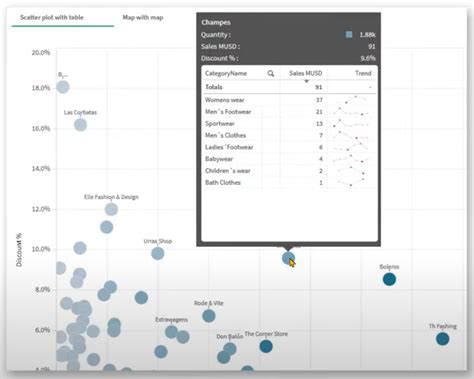Select the Womens wear row
The image size is (474, 379).
pyautogui.click(x=289, y=100)
